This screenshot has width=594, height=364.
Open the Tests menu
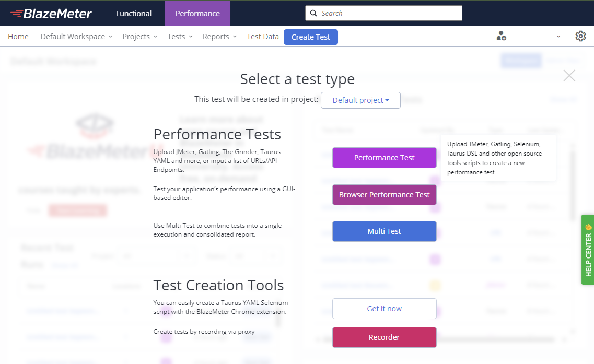tap(180, 37)
